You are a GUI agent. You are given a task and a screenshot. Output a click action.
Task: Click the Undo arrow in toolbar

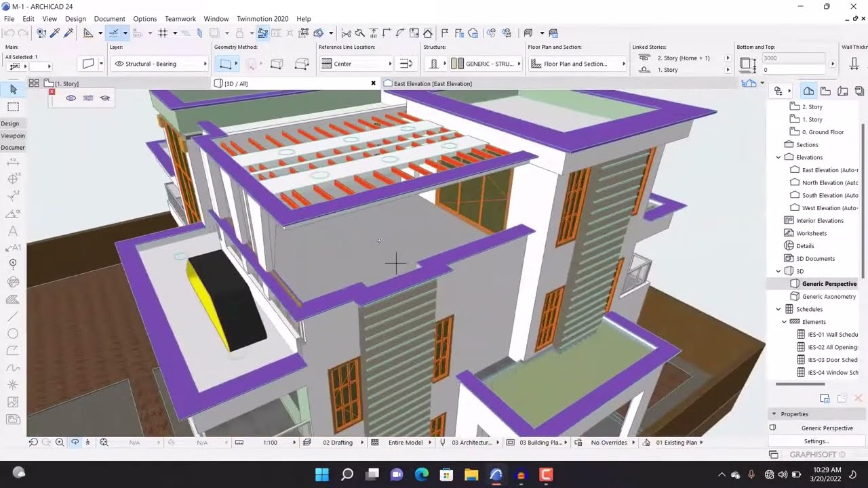[x=9, y=33]
